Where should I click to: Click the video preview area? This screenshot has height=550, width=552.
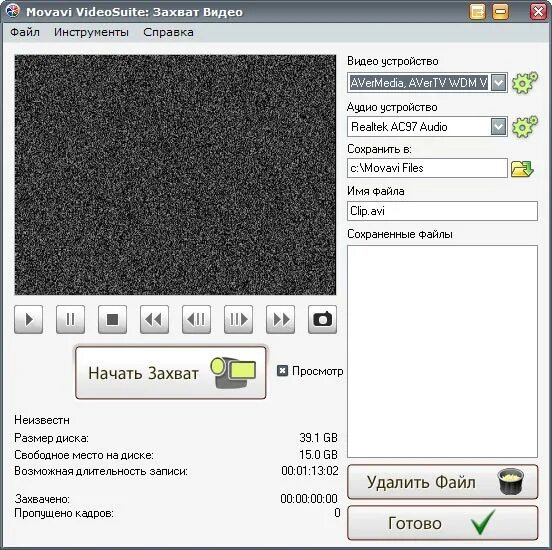click(175, 175)
